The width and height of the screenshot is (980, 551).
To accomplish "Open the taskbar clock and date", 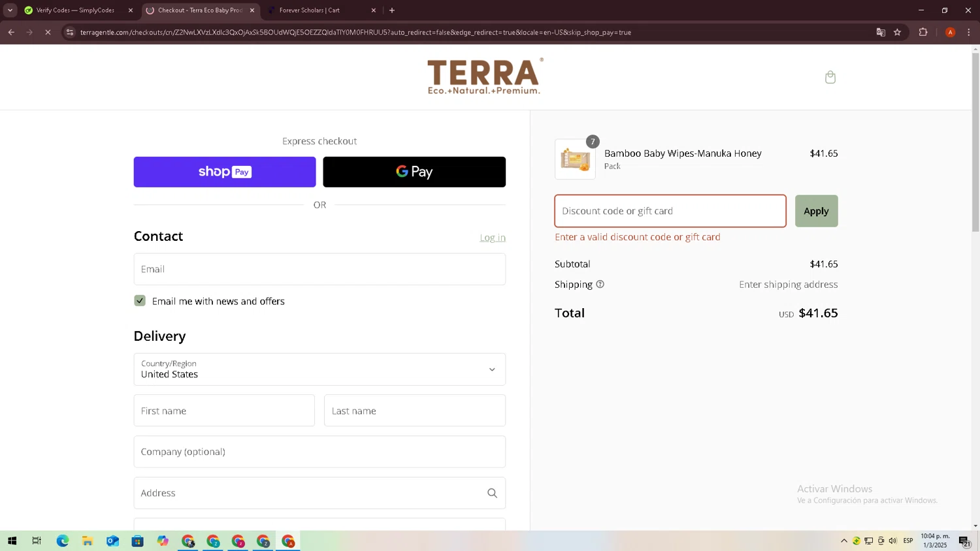I will click(935, 541).
